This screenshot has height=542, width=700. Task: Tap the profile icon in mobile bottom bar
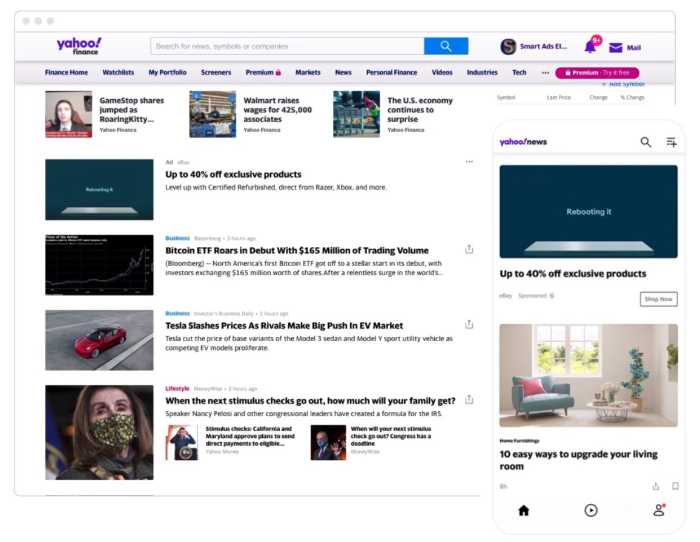pos(659,510)
